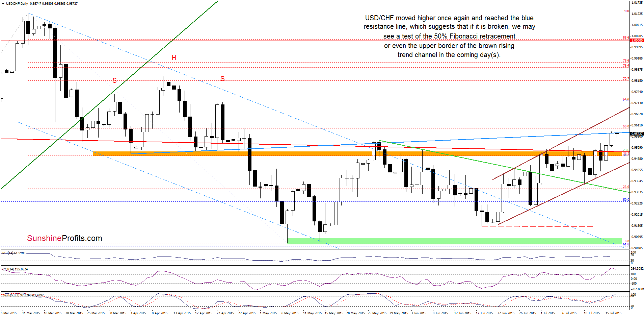Click the 0.95090 price axis label
The height and width of the screenshot is (316, 644).
coord(637,148)
